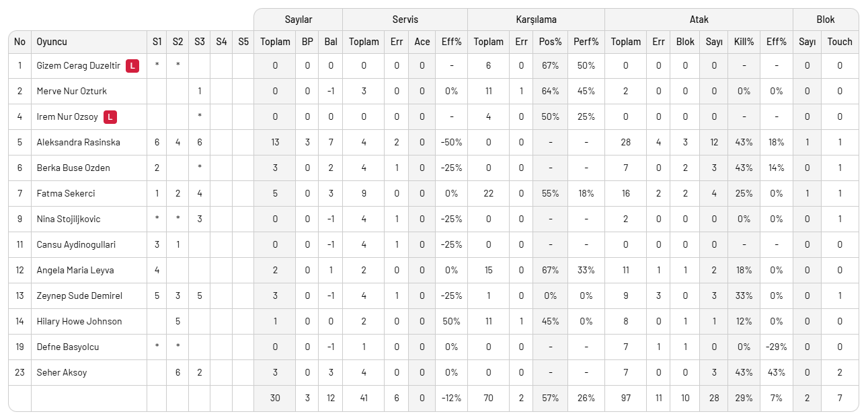Select player Hilary Howe Johnson
868x416 pixels.
[x=79, y=322]
